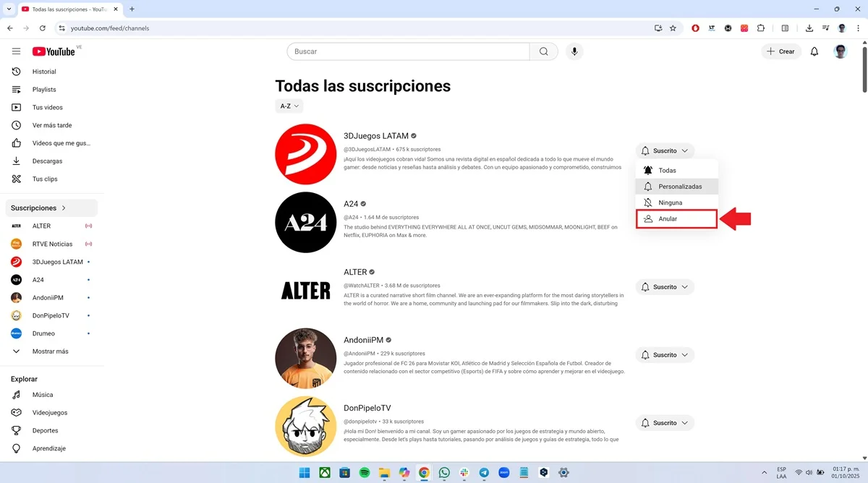868x483 pixels.
Task: Open the browser extensions puzzle icon
Action: [761, 28]
